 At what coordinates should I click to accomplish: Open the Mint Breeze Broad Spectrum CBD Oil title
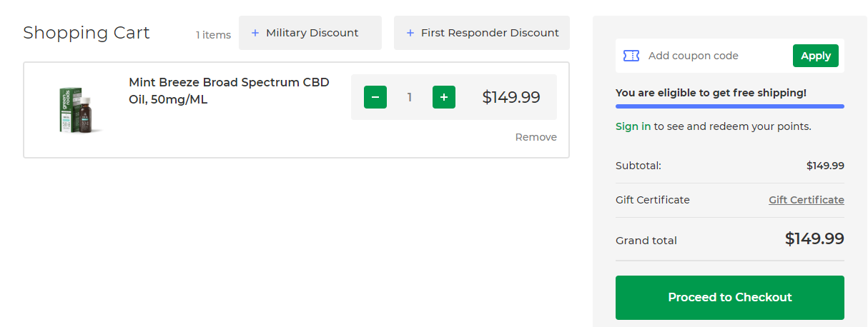pos(229,91)
